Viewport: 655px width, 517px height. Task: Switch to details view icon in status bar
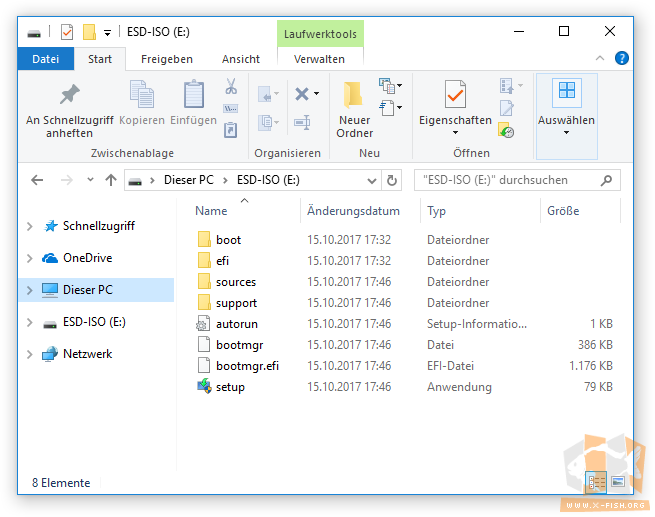[596, 482]
